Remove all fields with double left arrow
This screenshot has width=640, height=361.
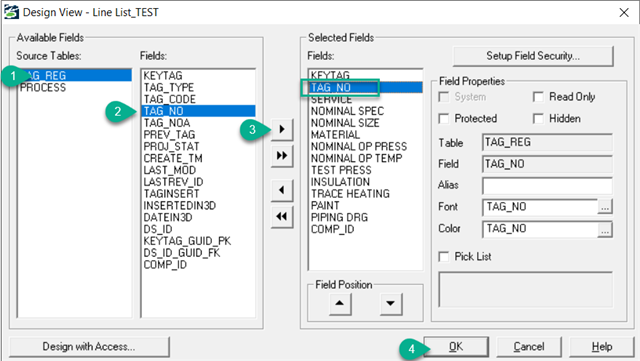[x=282, y=216]
